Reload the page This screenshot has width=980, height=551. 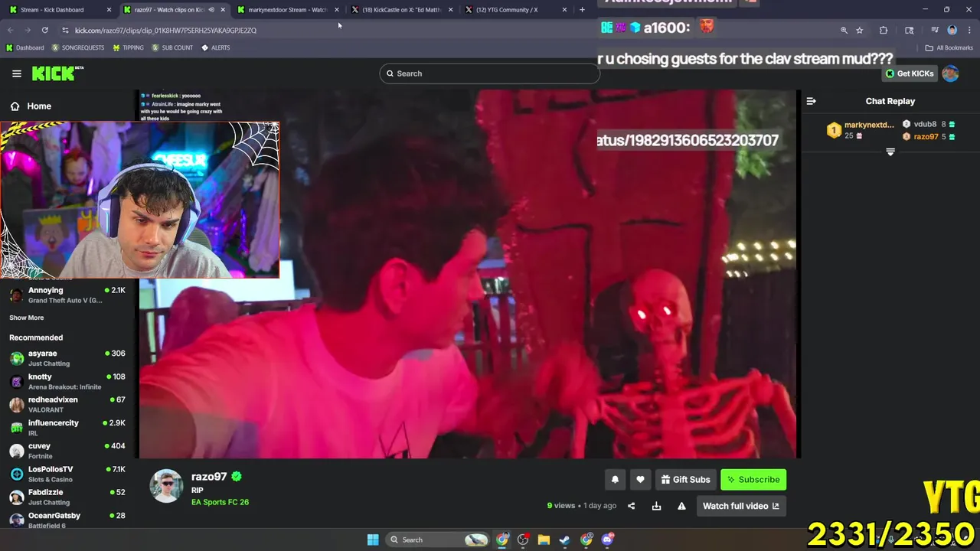tap(44, 30)
